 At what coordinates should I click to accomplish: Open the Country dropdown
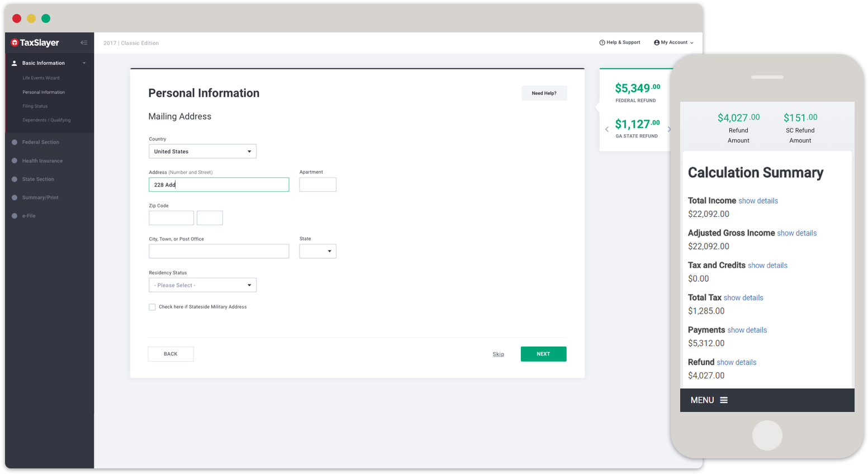202,151
